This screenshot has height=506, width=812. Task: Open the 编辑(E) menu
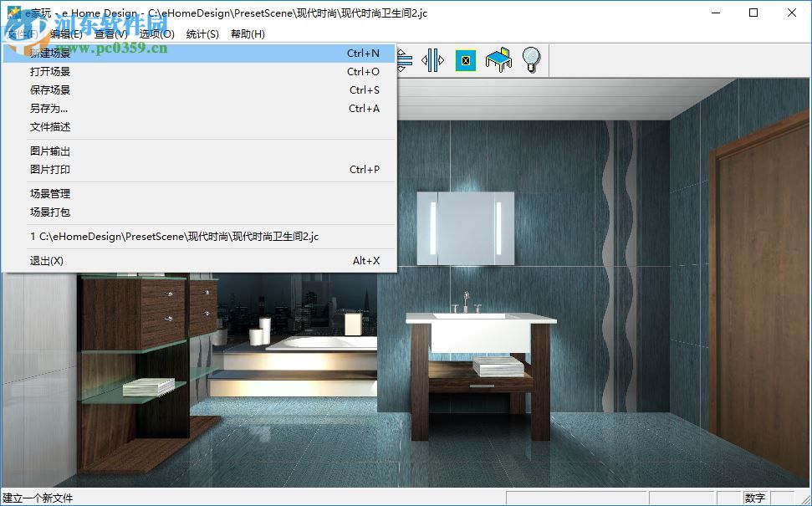tap(66, 34)
